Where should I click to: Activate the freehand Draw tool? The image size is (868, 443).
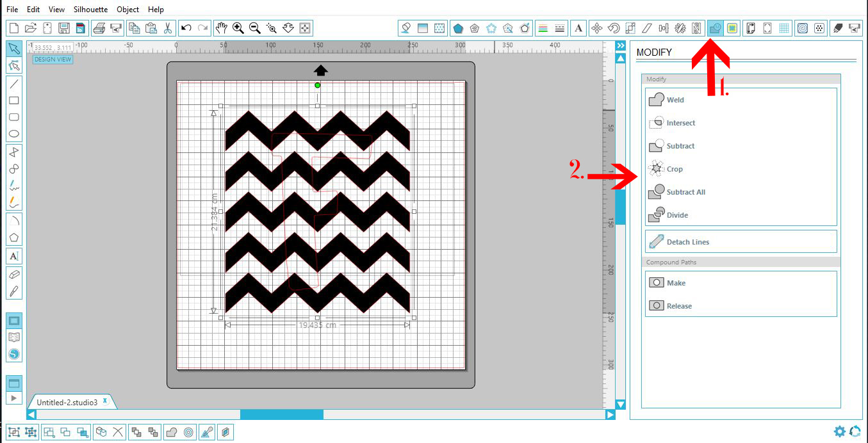(13, 185)
